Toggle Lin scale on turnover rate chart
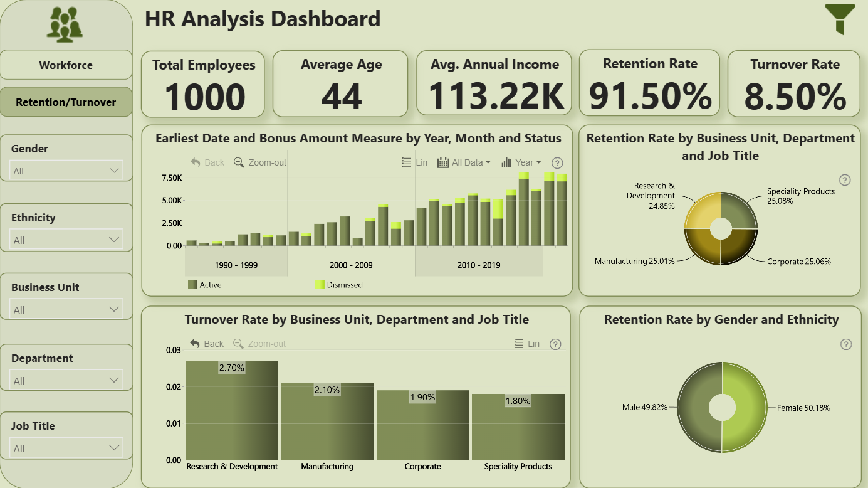 [x=526, y=344]
